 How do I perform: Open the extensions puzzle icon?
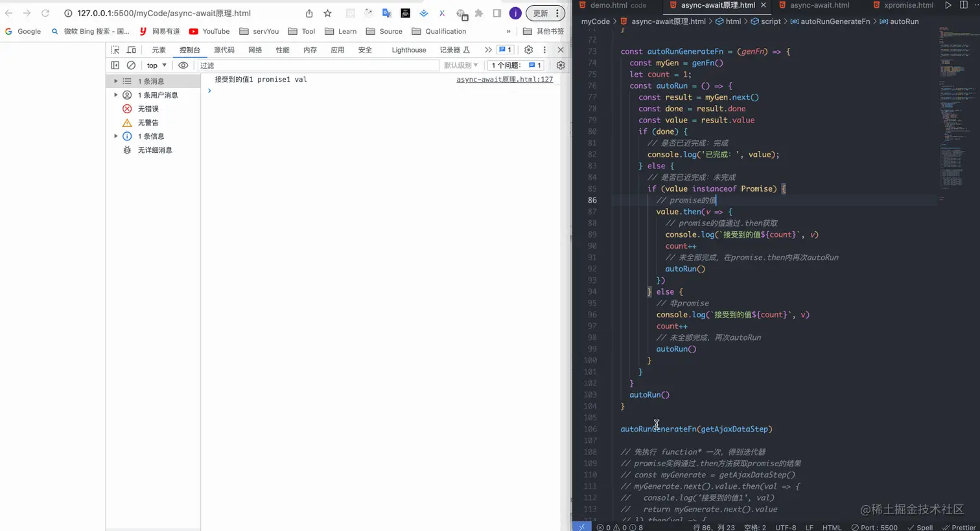479,13
